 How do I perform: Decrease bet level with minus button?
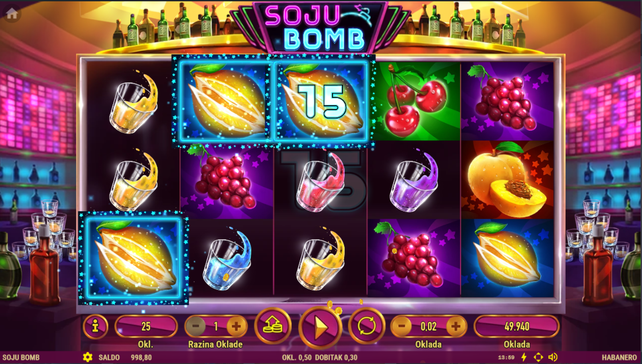pos(196,326)
